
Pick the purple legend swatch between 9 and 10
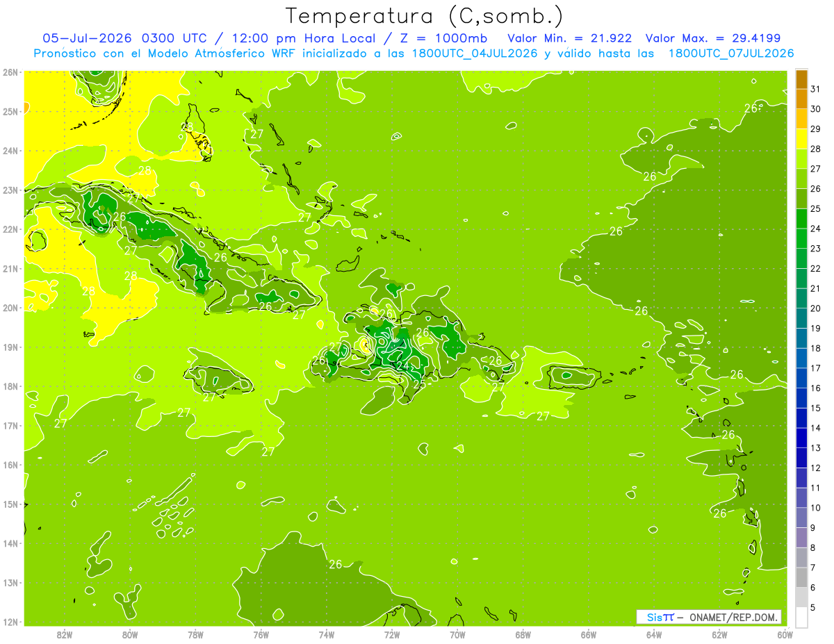801,517
